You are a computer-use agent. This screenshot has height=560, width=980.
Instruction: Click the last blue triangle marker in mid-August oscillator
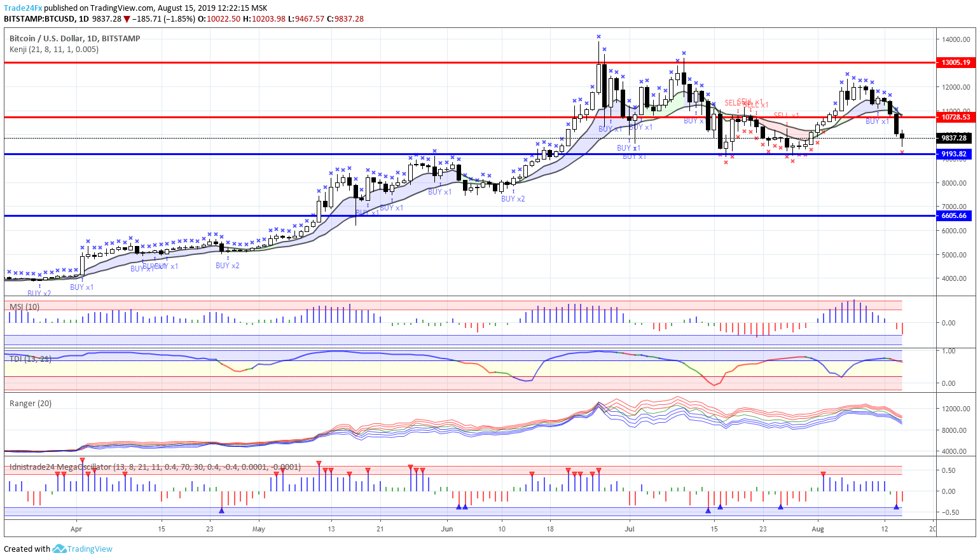896,507
